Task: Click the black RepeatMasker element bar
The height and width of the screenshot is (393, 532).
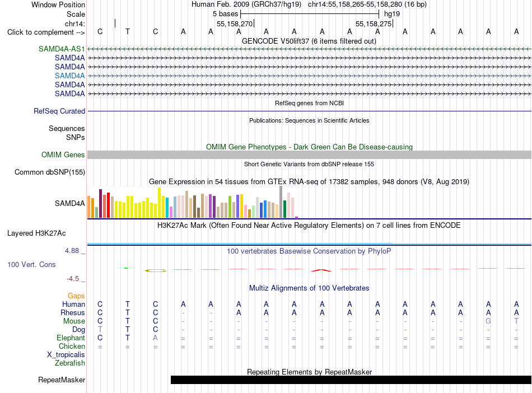Action: pos(351,380)
